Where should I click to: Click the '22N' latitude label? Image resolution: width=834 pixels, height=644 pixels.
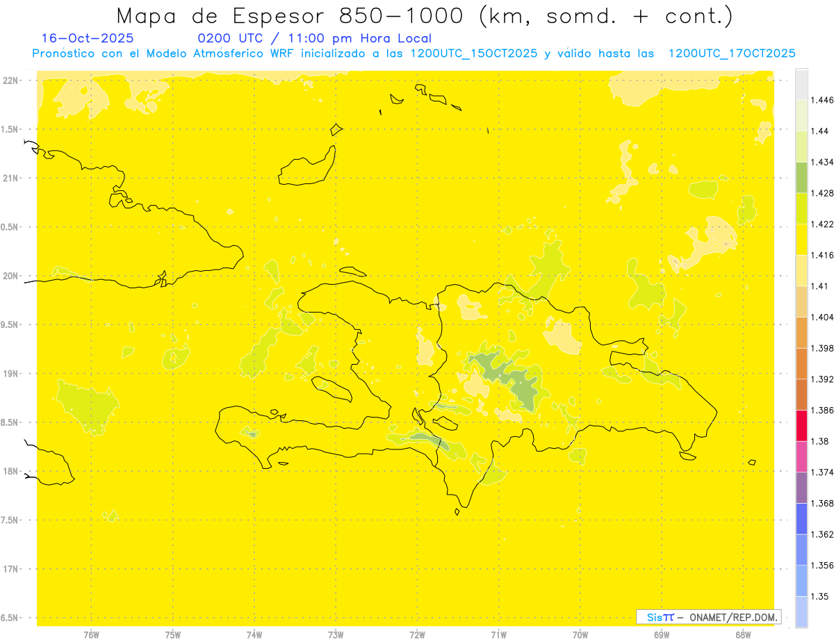(x=10, y=81)
